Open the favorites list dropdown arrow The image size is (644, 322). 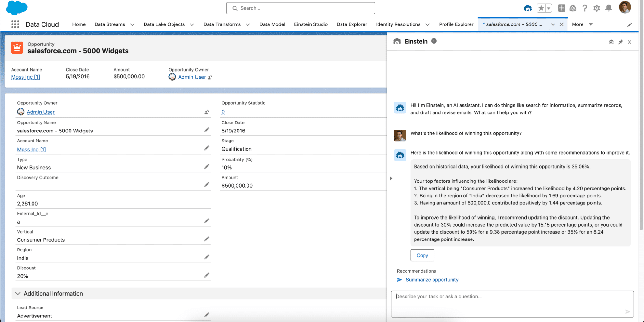[549, 8]
